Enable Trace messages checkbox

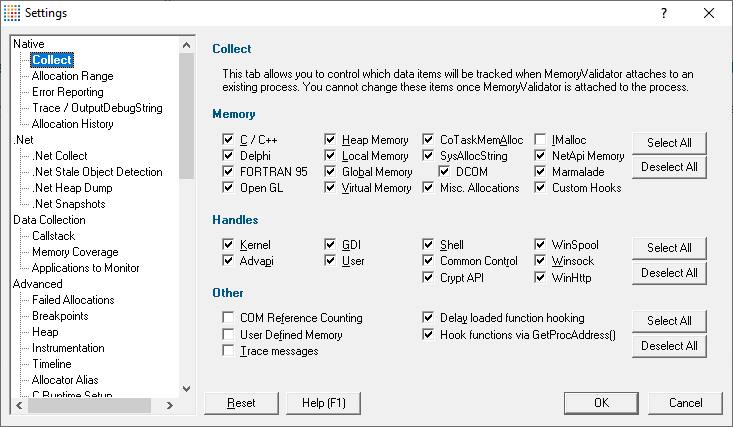tap(228, 351)
